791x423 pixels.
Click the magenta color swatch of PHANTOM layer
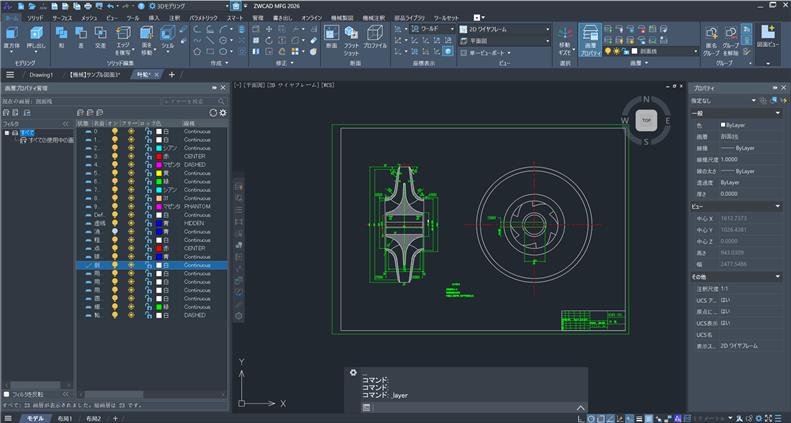pos(159,205)
